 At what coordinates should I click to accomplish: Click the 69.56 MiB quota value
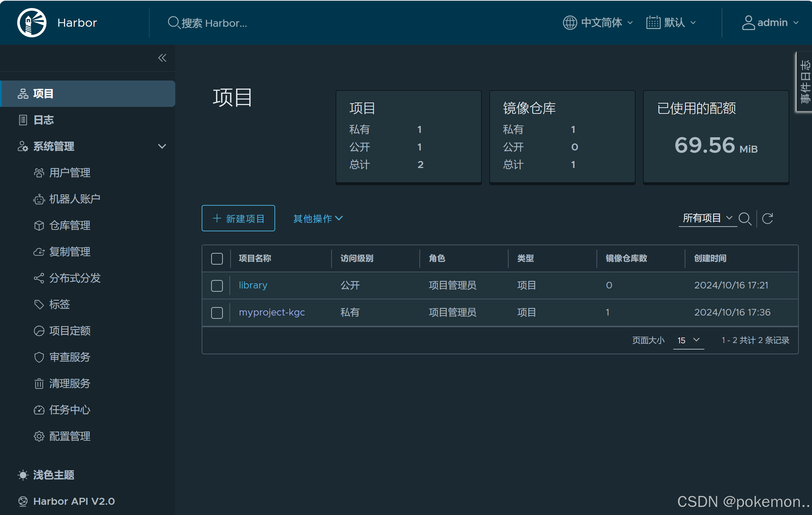tap(716, 145)
